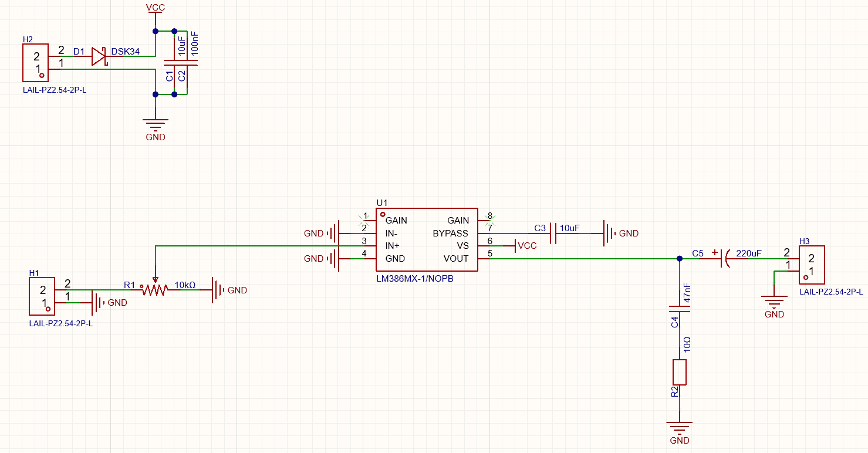Click the VS pin label

coord(463,246)
